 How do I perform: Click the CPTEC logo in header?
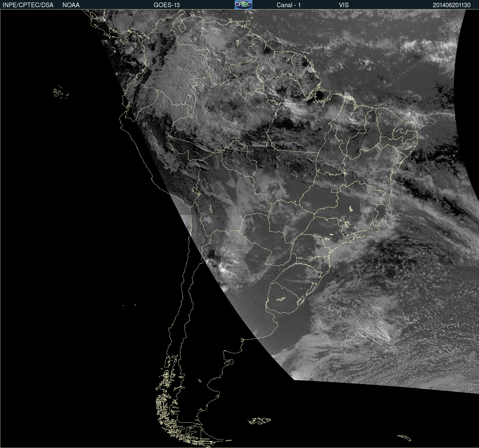click(243, 5)
